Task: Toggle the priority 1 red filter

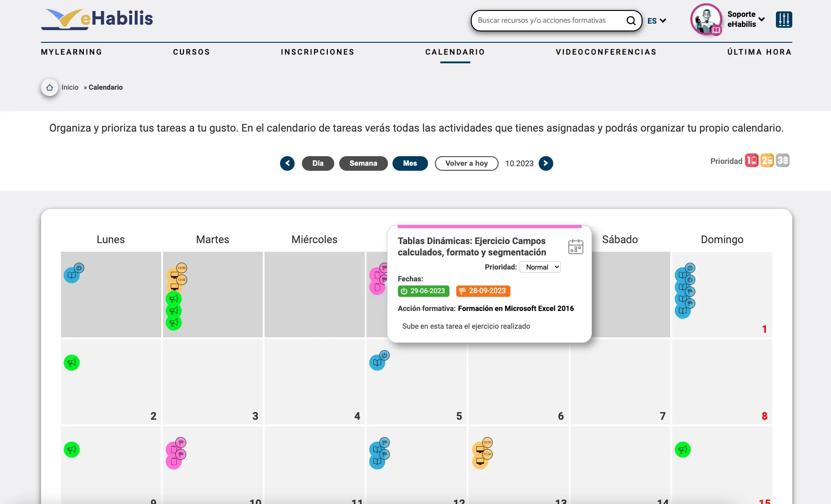Action: [751, 161]
